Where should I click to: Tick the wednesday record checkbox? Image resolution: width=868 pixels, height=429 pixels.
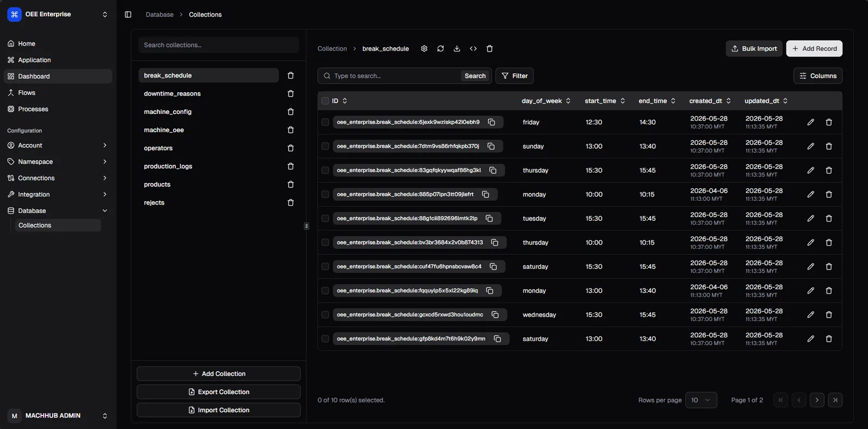point(325,315)
